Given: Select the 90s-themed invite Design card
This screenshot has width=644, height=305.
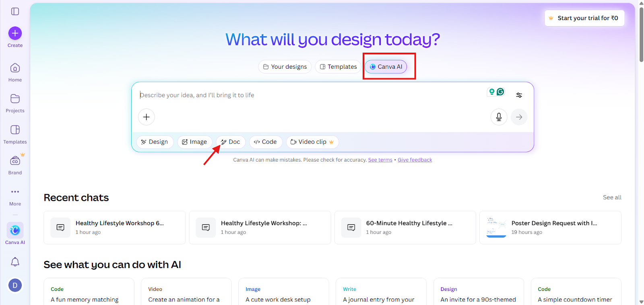Looking at the screenshot, I should (x=479, y=292).
